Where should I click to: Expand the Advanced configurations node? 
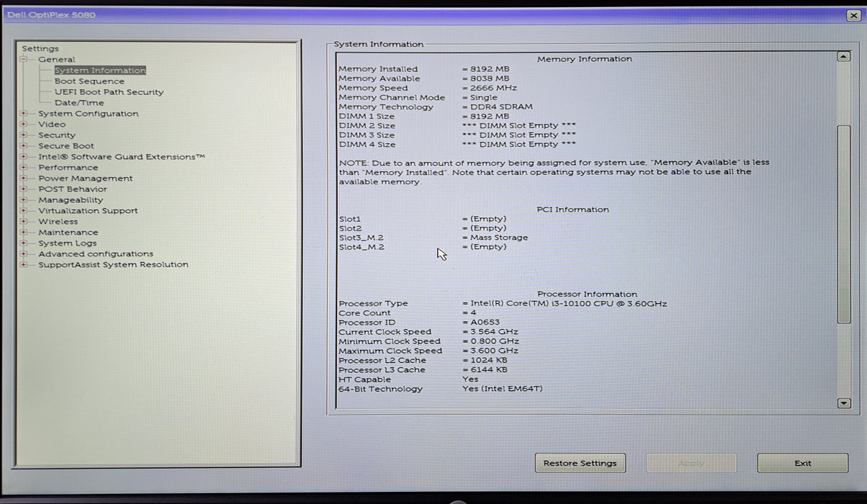tap(24, 253)
